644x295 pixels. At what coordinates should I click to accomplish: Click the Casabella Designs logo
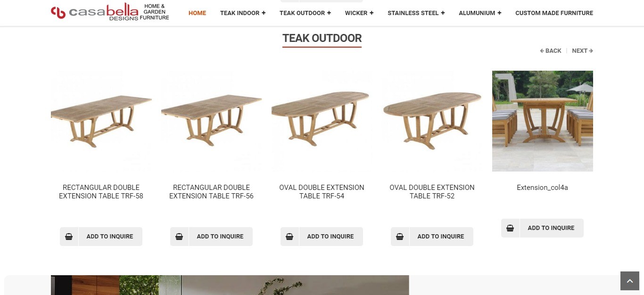click(110, 12)
